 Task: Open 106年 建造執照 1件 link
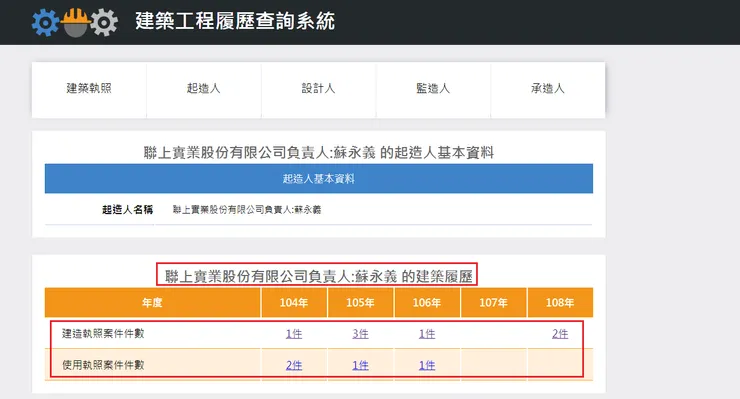click(x=427, y=334)
